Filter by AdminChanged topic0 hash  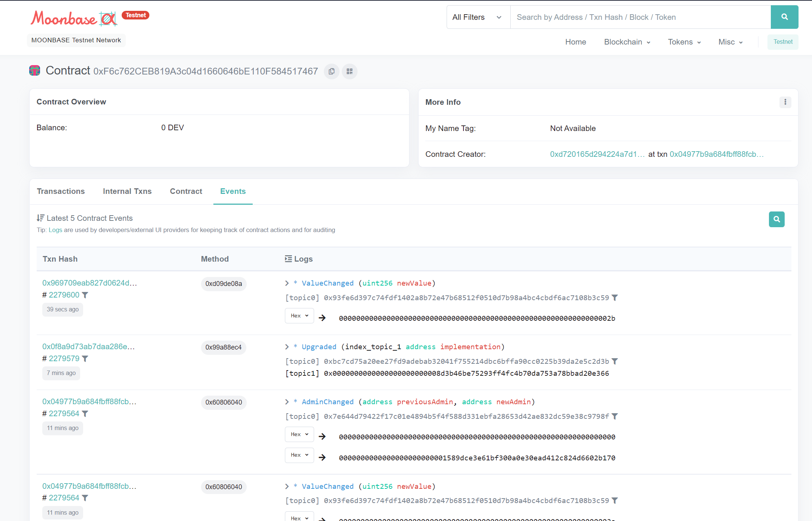(x=615, y=417)
